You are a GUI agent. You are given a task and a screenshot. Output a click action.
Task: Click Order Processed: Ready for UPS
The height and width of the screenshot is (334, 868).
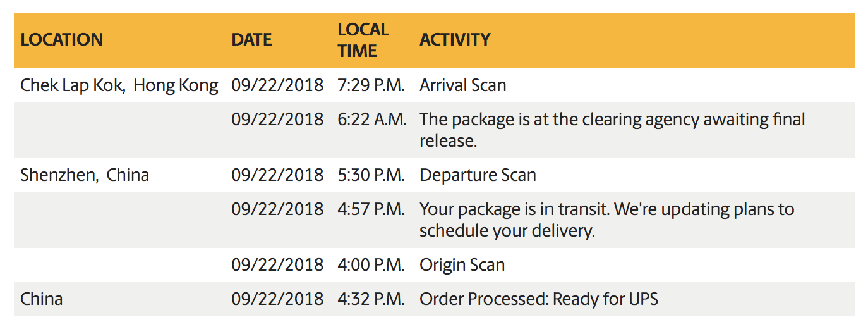pyautogui.click(x=539, y=299)
